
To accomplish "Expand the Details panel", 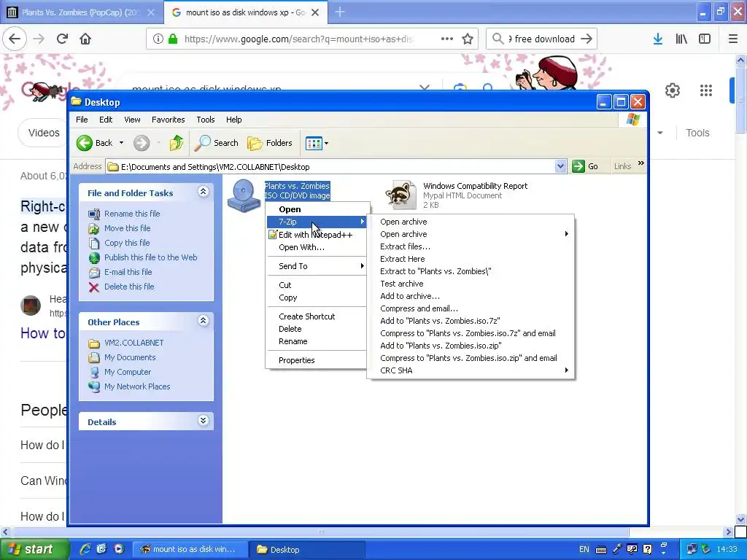I will pyautogui.click(x=204, y=421).
